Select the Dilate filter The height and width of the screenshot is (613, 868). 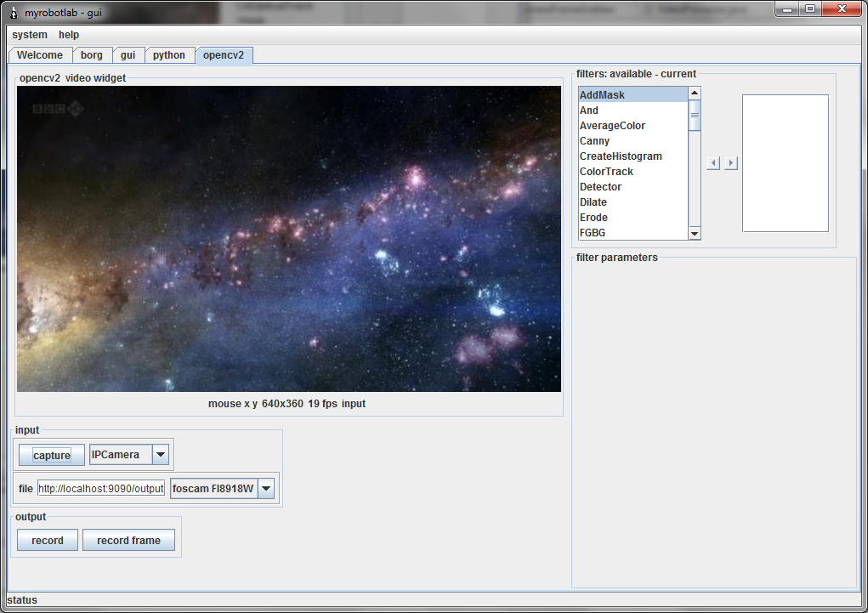[633, 202]
